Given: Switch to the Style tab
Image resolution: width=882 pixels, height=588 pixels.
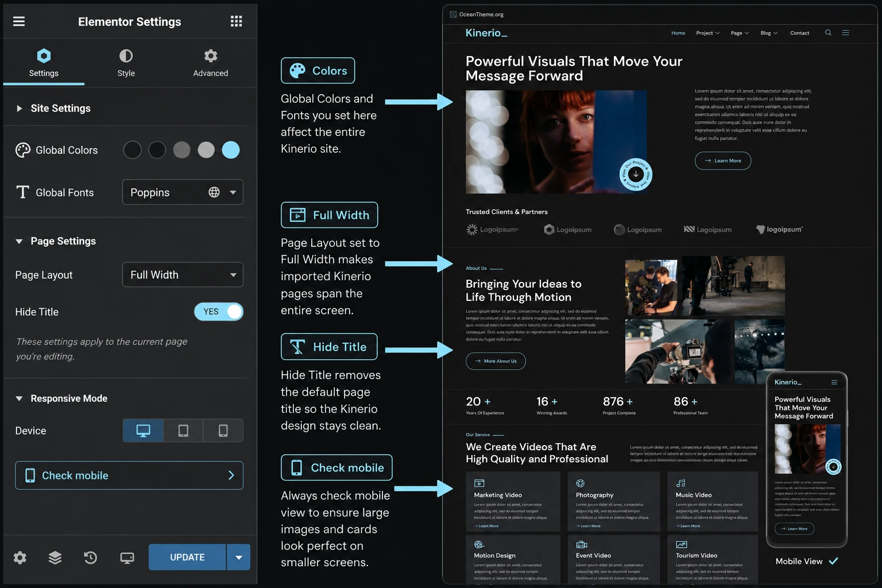Looking at the screenshot, I should 126,63.
